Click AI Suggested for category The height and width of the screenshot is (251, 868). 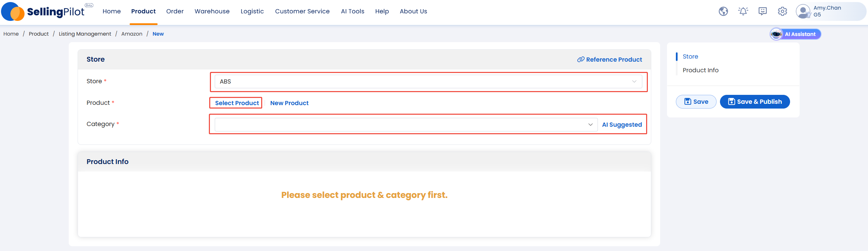pyautogui.click(x=622, y=125)
